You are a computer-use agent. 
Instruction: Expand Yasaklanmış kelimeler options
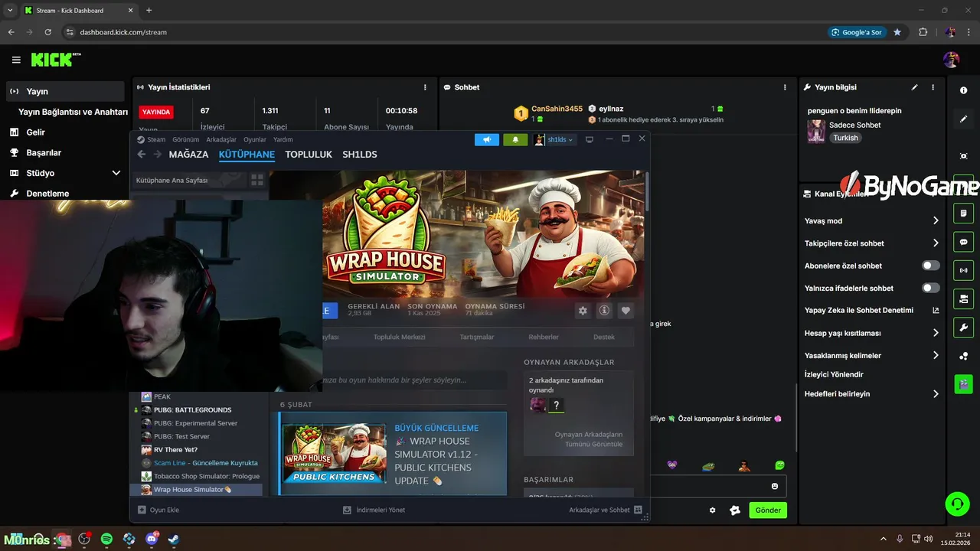[x=935, y=355]
